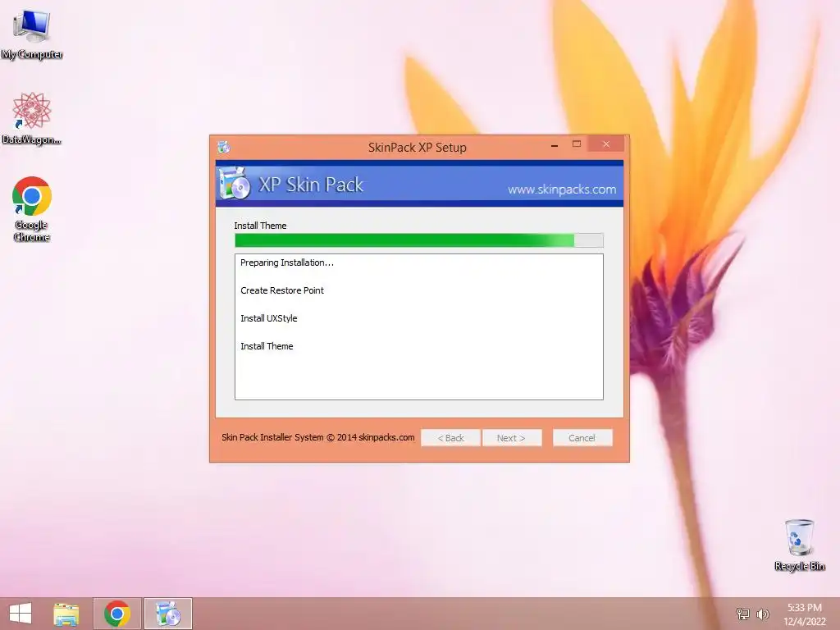This screenshot has height=630, width=840.
Task: Open the Recycle Bin
Action: (x=799, y=545)
